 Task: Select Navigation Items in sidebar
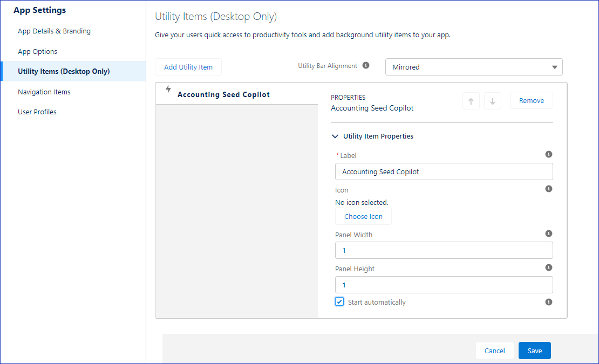click(44, 92)
